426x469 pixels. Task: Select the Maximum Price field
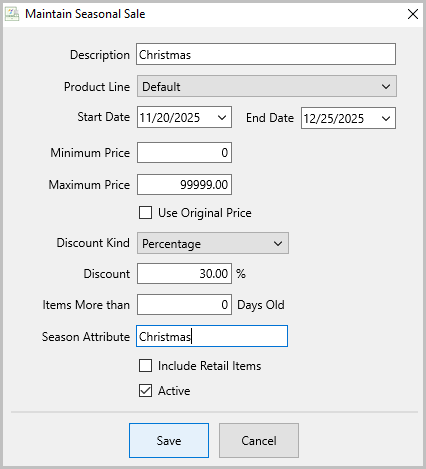click(184, 184)
